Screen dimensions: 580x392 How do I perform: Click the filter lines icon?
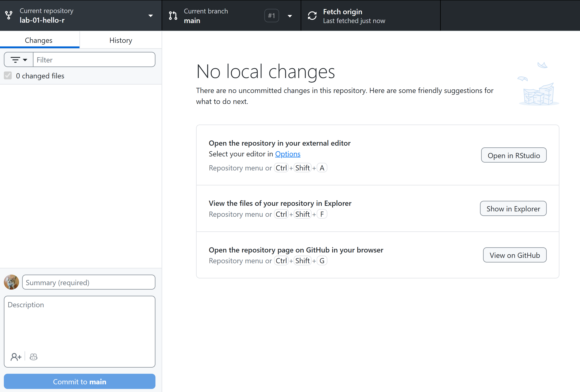[15, 60]
